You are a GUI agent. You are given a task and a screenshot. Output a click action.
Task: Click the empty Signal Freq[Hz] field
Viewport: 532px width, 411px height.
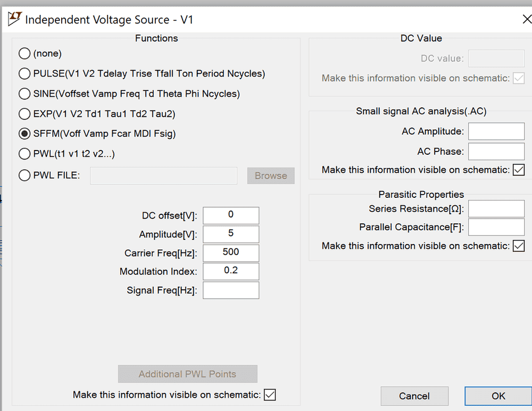click(231, 290)
